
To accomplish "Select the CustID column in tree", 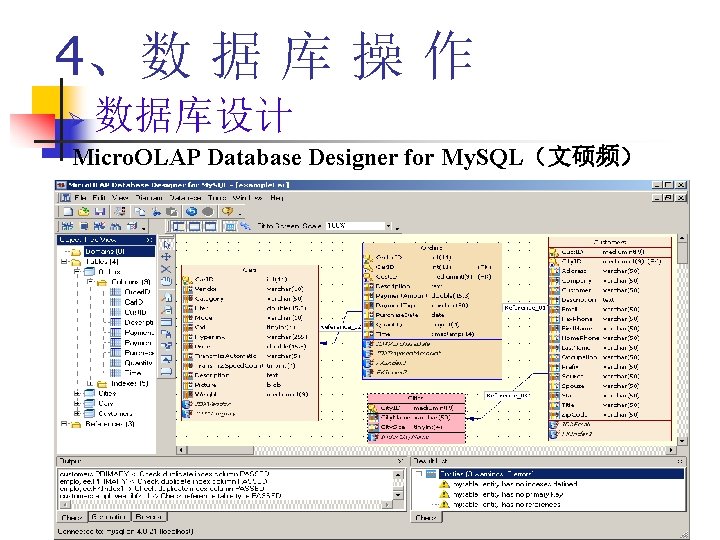I will 135,312.
